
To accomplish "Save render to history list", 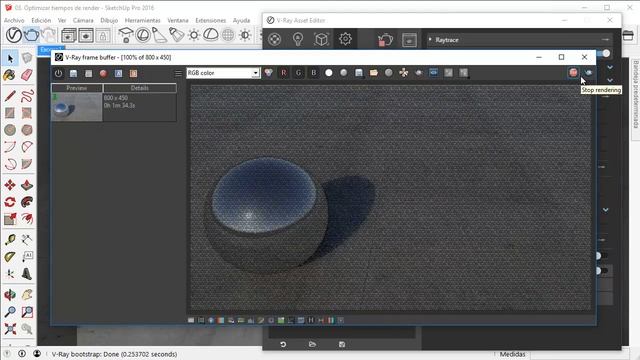I will (73, 73).
